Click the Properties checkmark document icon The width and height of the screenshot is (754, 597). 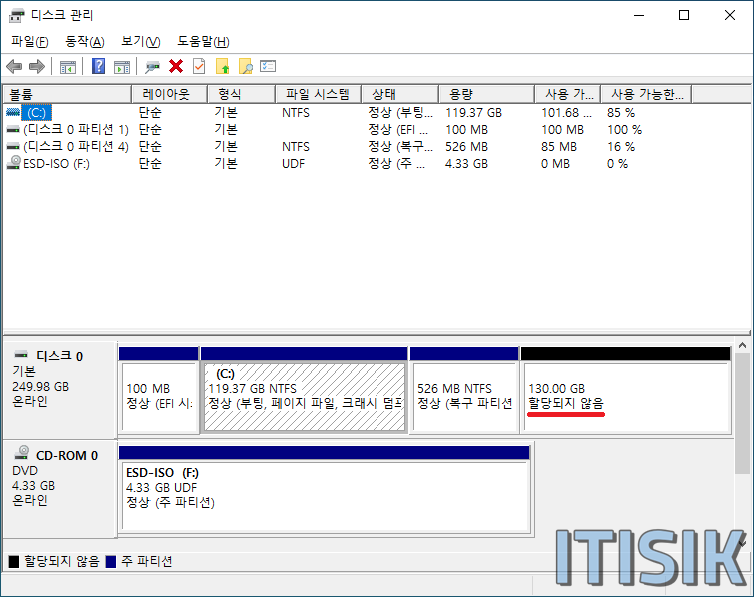tap(199, 66)
